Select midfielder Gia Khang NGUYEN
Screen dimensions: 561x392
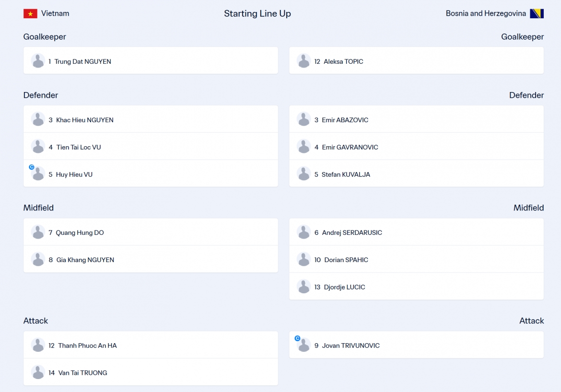click(x=151, y=259)
